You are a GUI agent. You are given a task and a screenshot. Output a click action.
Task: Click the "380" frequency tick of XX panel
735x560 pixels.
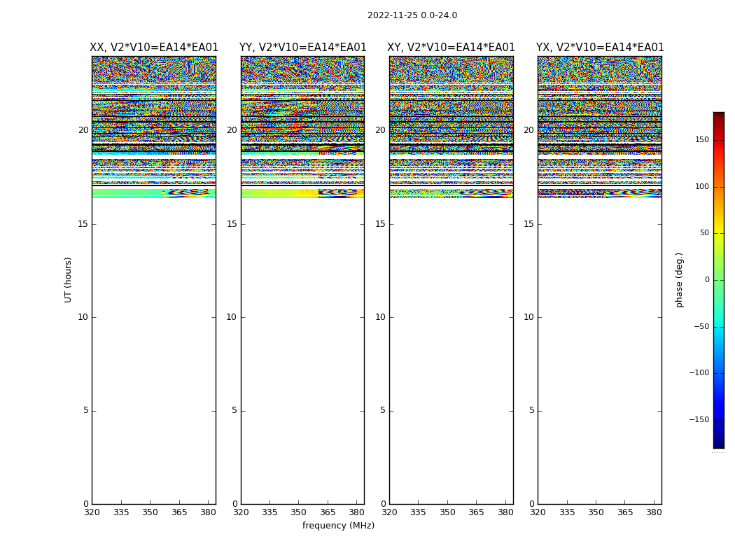pyautogui.click(x=209, y=512)
